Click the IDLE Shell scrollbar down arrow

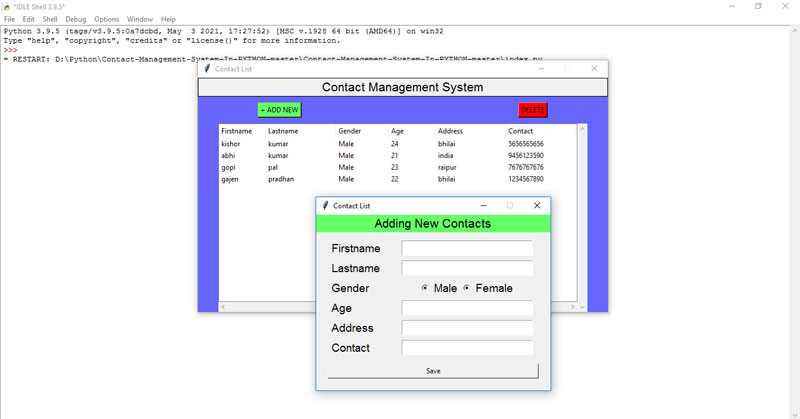[795, 414]
